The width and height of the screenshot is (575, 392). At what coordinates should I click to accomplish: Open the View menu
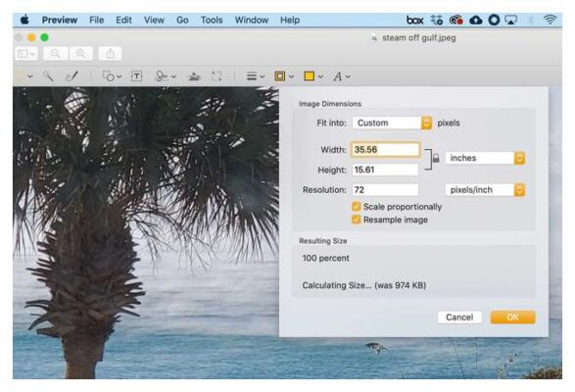click(x=154, y=20)
